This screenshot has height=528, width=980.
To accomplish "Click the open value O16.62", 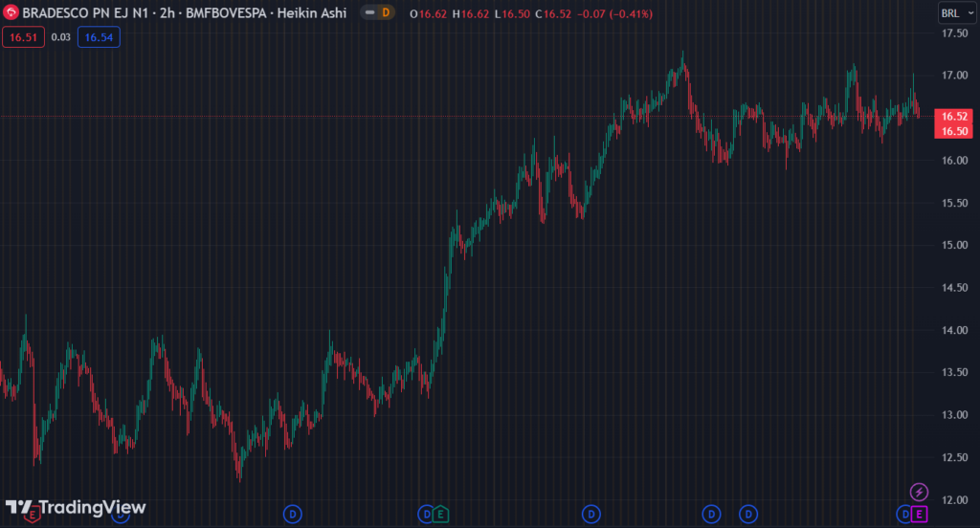I will pyautogui.click(x=428, y=13).
